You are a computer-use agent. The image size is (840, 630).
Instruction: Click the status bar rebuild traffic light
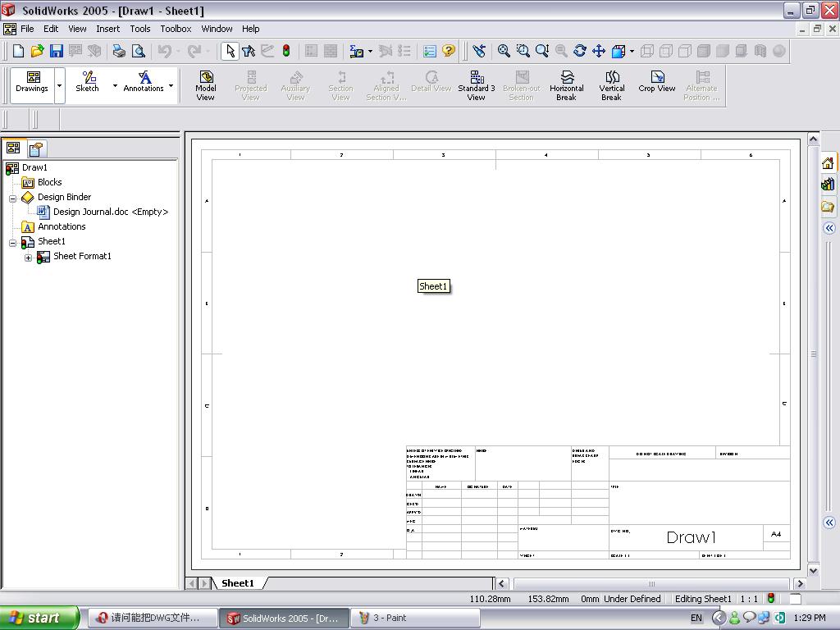pyautogui.click(x=771, y=598)
